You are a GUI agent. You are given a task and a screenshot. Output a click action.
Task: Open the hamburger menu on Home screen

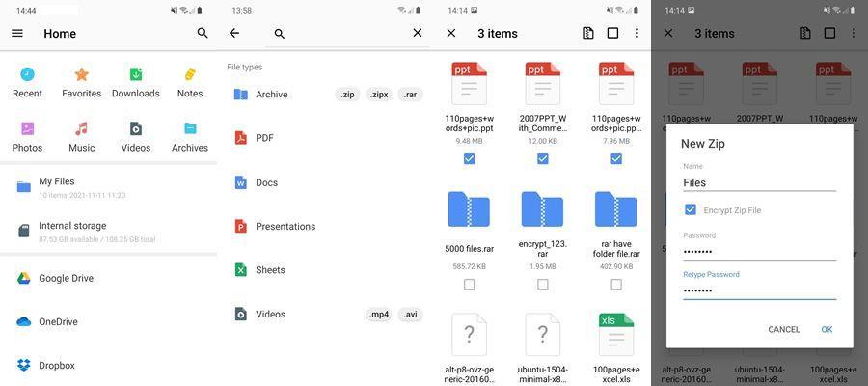17,33
